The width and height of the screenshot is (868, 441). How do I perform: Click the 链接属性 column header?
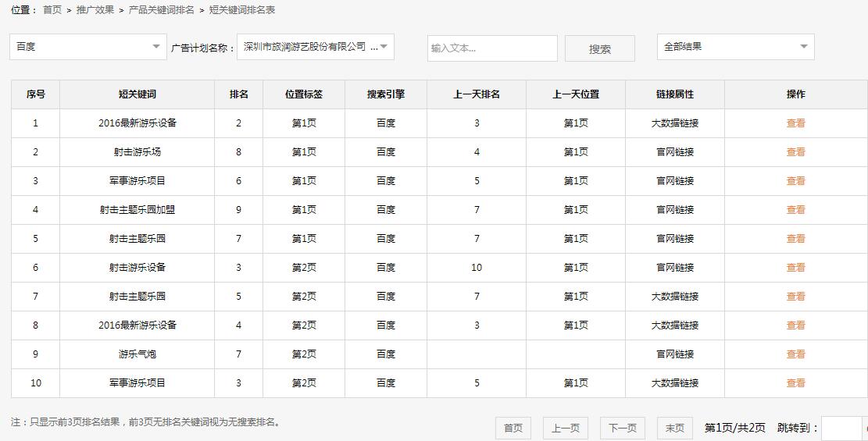click(674, 94)
